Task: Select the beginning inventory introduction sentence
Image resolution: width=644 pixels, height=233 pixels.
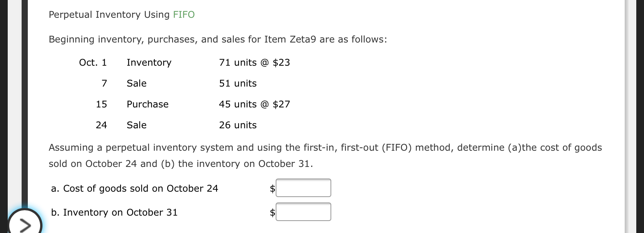Action: point(217,39)
